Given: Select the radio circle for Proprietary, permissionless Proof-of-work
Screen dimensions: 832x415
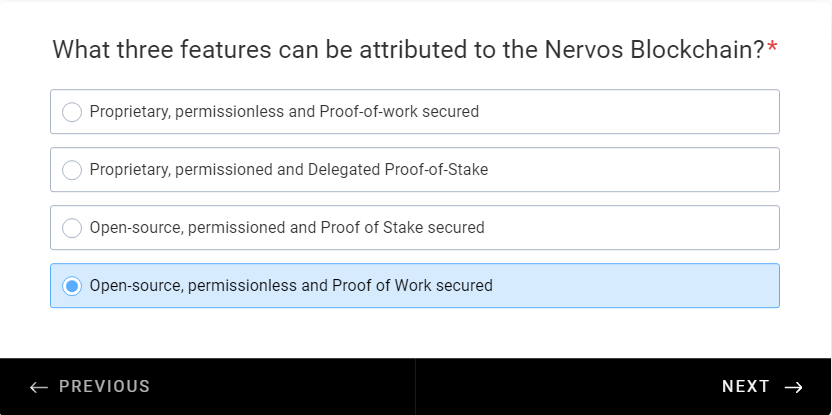Looking at the screenshot, I should (72, 112).
